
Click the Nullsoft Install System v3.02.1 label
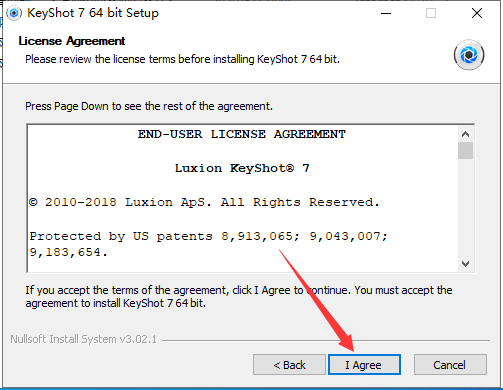click(x=83, y=339)
